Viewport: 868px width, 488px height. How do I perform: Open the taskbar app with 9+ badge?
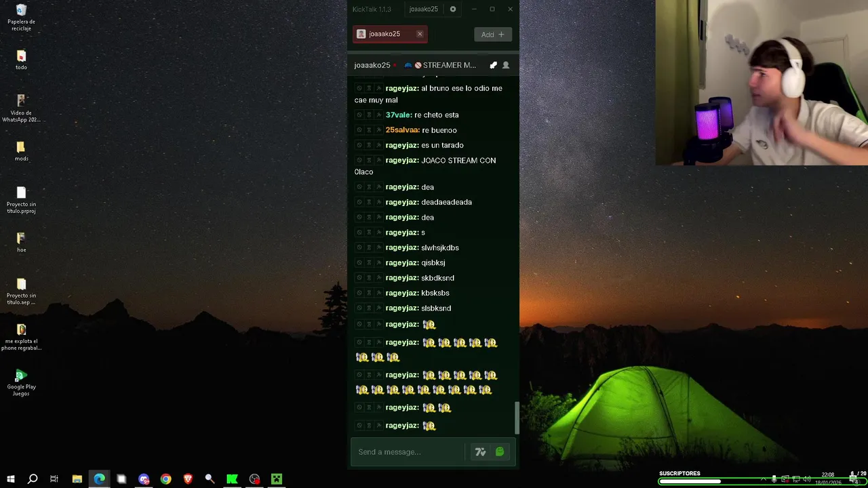(144, 479)
